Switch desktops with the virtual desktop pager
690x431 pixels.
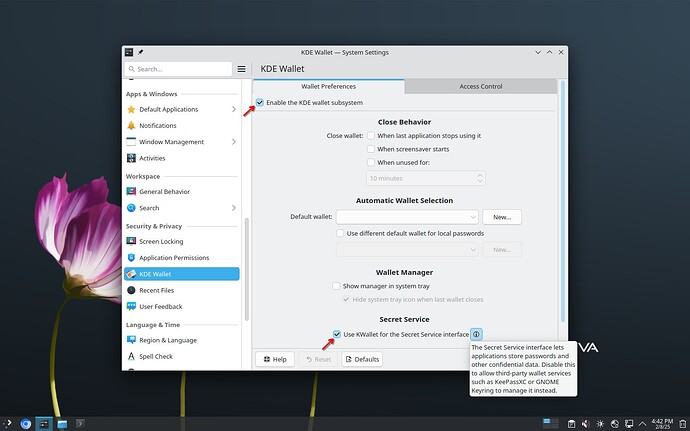(550, 424)
